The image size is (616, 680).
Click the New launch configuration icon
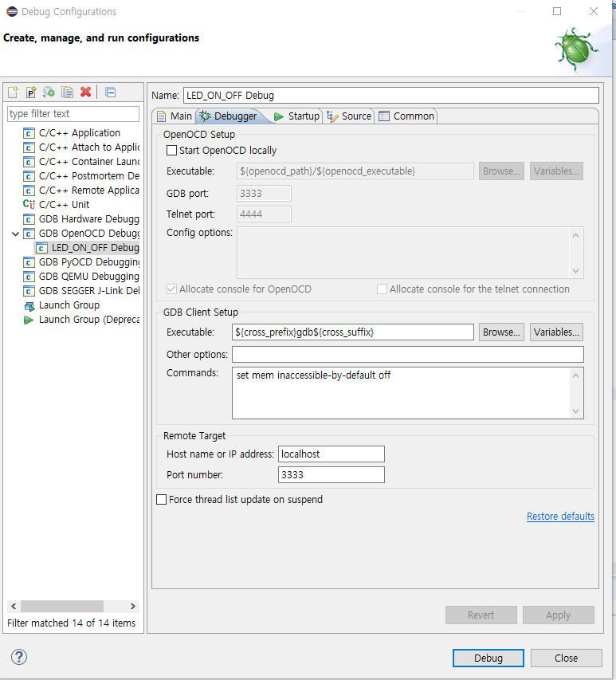pos(13,92)
